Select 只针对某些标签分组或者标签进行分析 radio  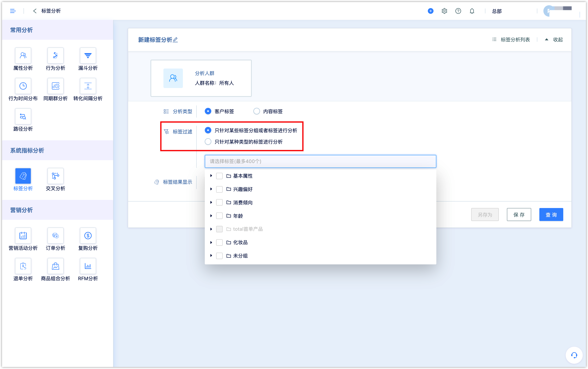click(x=208, y=130)
